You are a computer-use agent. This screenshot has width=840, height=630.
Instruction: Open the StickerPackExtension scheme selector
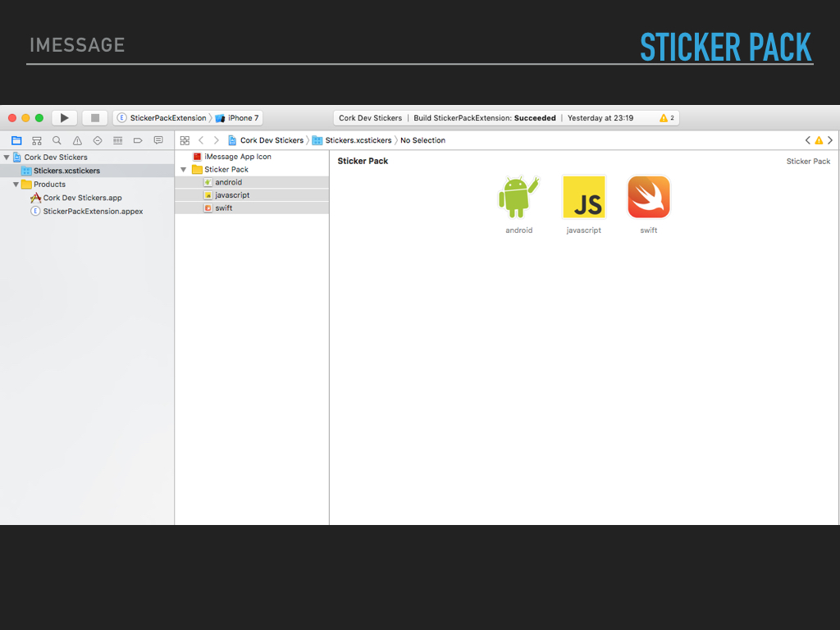(162, 118)
